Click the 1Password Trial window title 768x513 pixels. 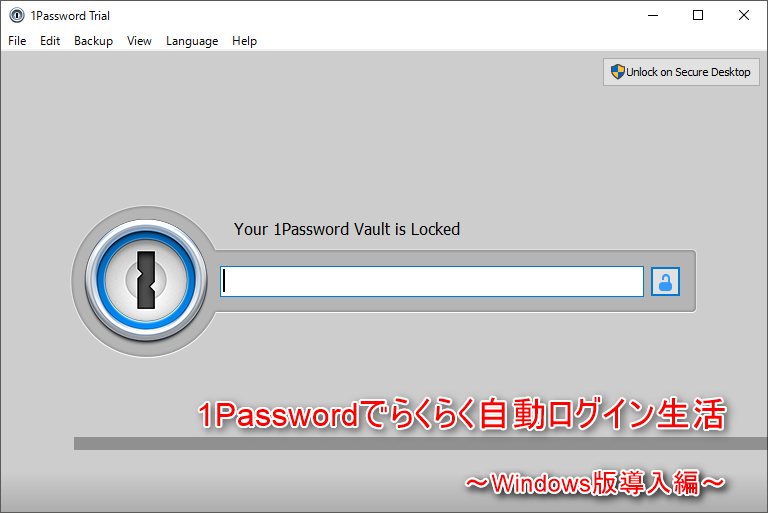70,16
